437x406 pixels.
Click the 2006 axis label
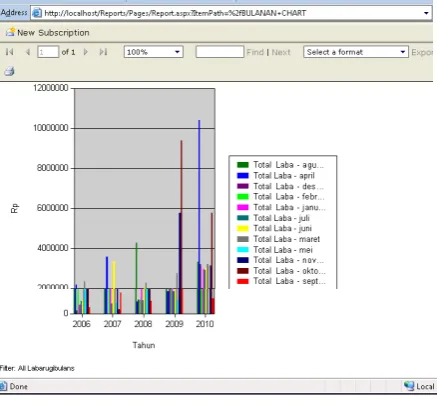[81, 324]
